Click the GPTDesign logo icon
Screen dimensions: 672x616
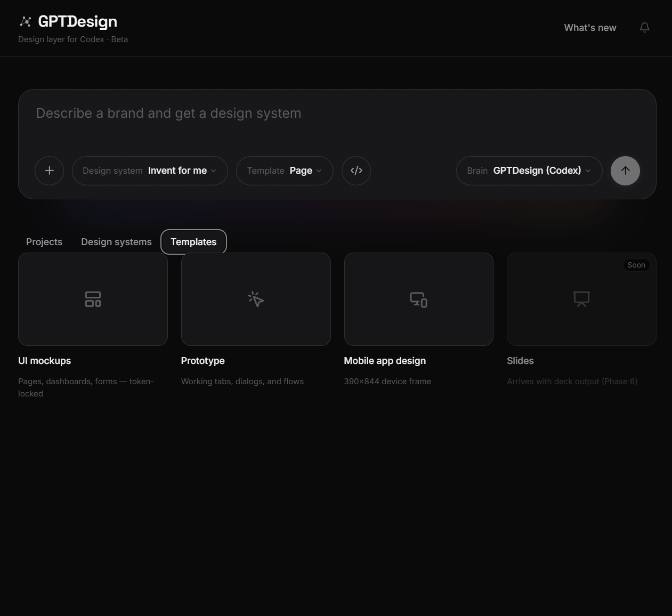(x=25, y=21)
